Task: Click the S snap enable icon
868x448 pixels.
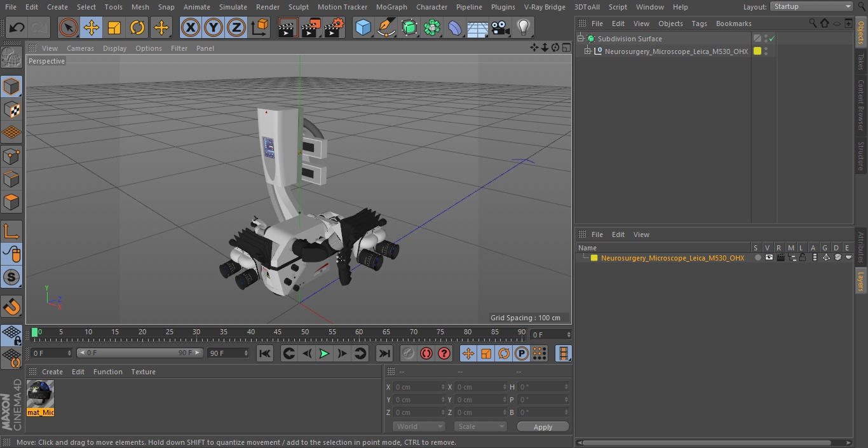Action: (11, 277)
